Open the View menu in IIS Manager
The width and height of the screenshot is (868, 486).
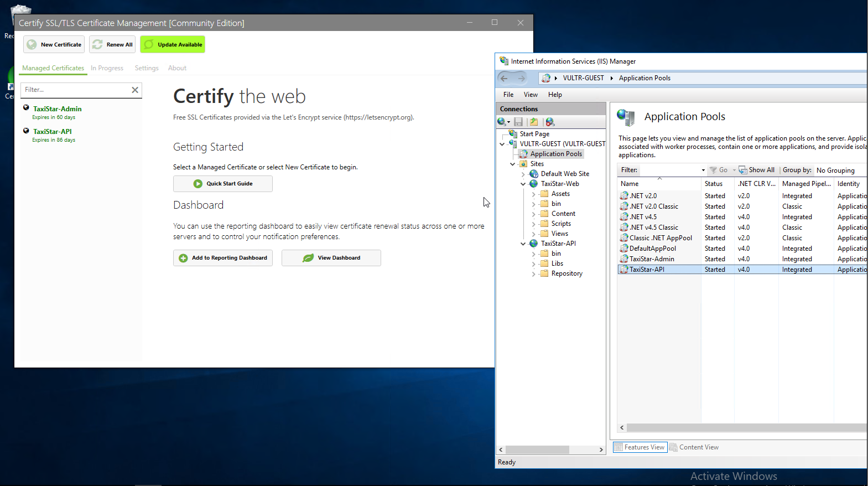[531, 95]
